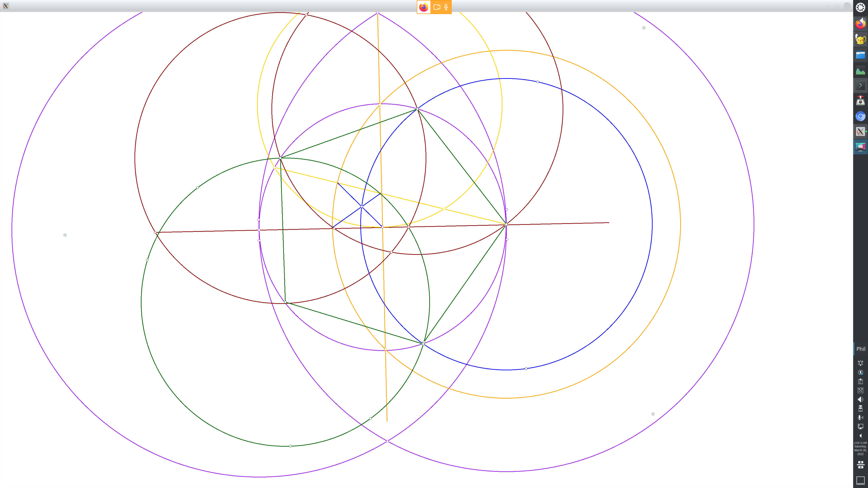Select the Phil activity pager entry
Image resolution: width=868 pixels, height=488 pixels.
click(861, 349)
